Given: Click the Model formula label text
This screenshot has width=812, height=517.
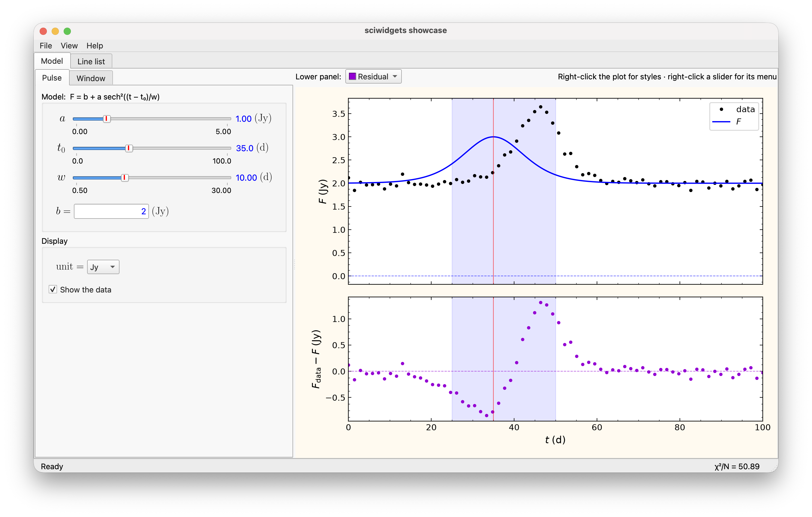Looking at the screenshot, I should (x=101, y=97).
